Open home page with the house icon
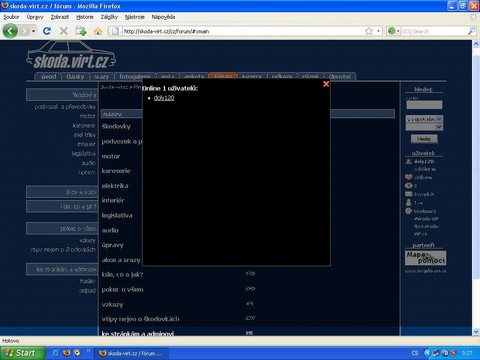Viewport: 480px width, 360px height. pyautogui.click(x=98, y=31)
